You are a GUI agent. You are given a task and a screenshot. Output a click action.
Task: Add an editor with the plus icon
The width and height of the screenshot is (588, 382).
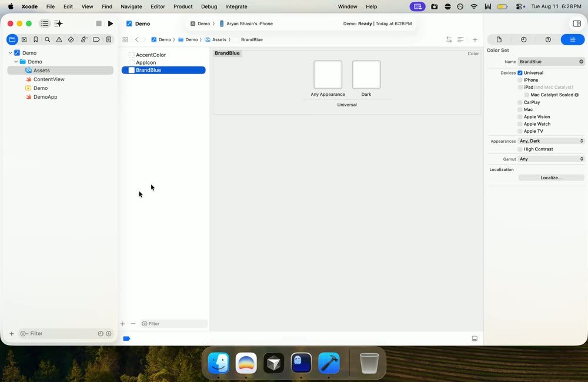475,39
